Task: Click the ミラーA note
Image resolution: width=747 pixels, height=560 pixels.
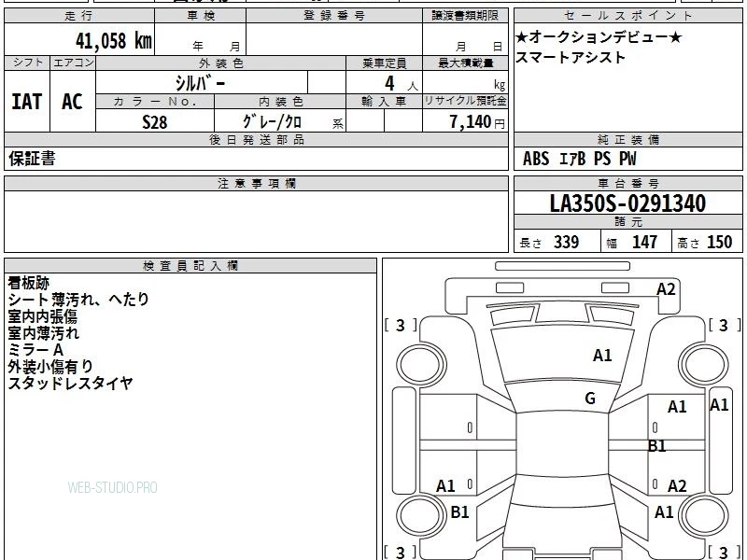Action: pyautogui.click(x=35, y=350)
